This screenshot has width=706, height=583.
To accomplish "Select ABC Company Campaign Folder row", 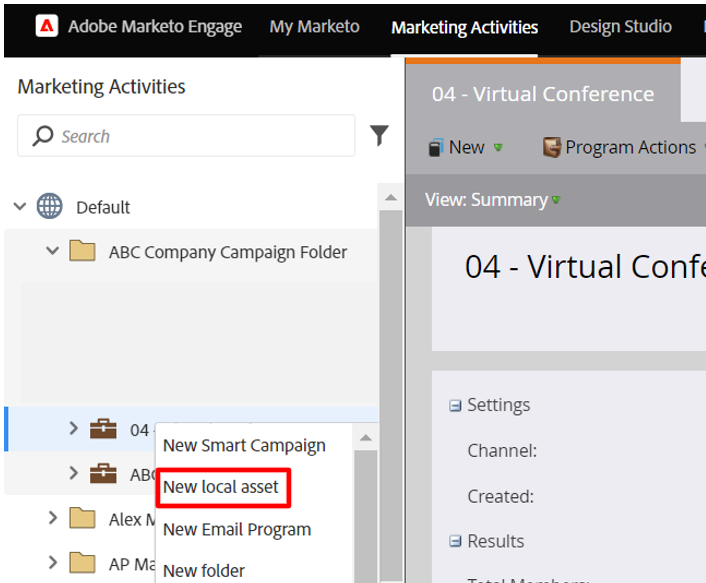I will [x=191, y=251].
